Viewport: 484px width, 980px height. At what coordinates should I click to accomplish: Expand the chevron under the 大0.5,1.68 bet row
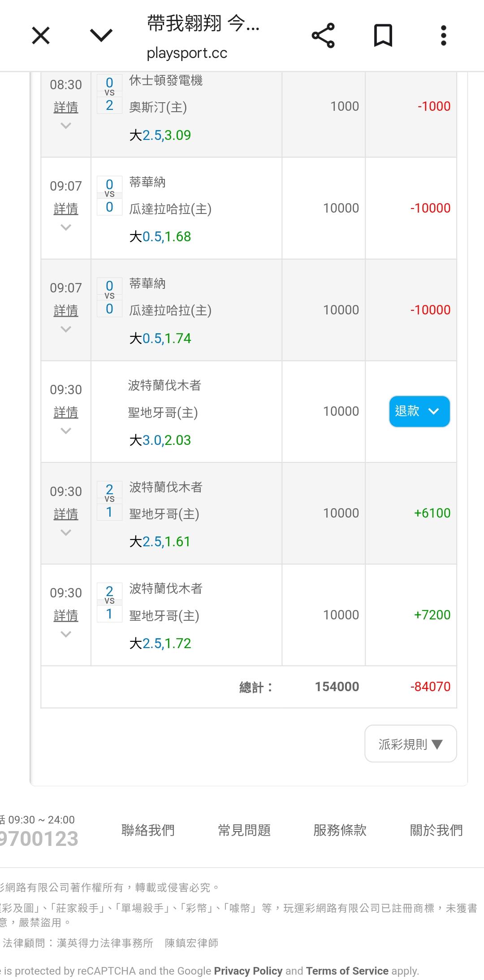click(x=66, y=228)
